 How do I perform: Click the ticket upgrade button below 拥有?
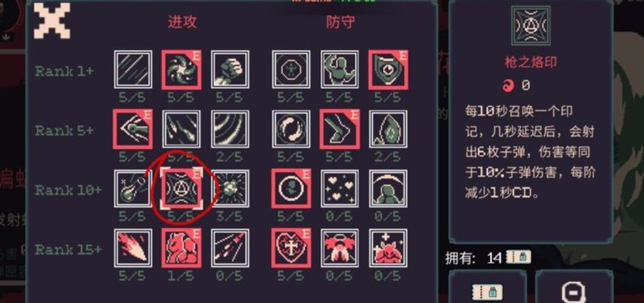click(488, 288)
